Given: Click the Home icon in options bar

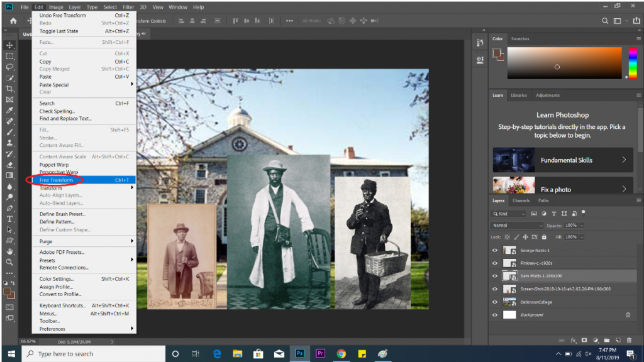Looking at the screenshot, I should pos(13,21).
